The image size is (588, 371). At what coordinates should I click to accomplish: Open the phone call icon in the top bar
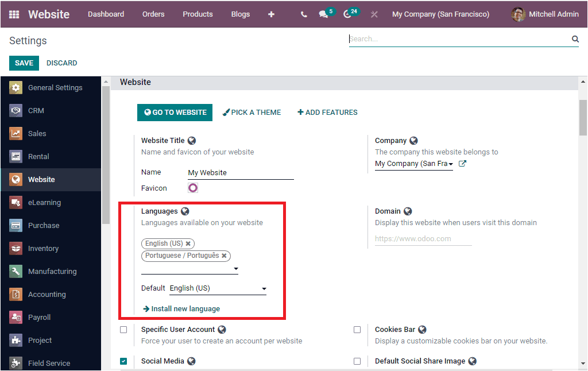(303, 14)
